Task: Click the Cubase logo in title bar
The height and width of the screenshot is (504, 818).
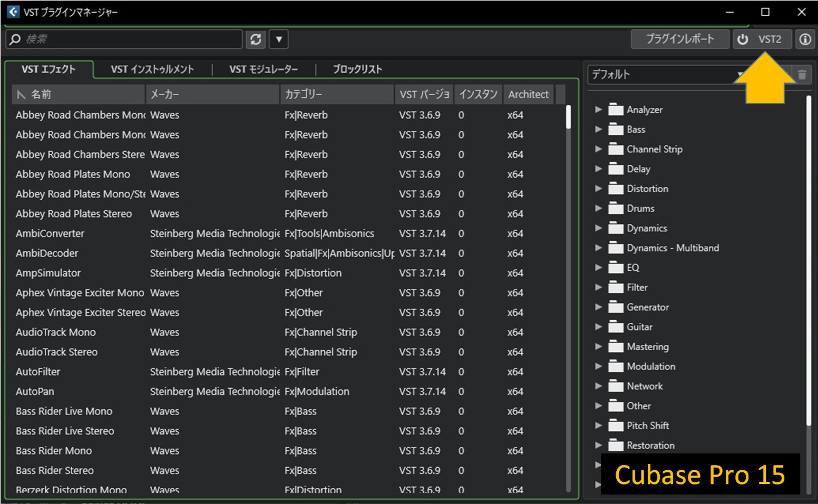Action: pos(13,12)
